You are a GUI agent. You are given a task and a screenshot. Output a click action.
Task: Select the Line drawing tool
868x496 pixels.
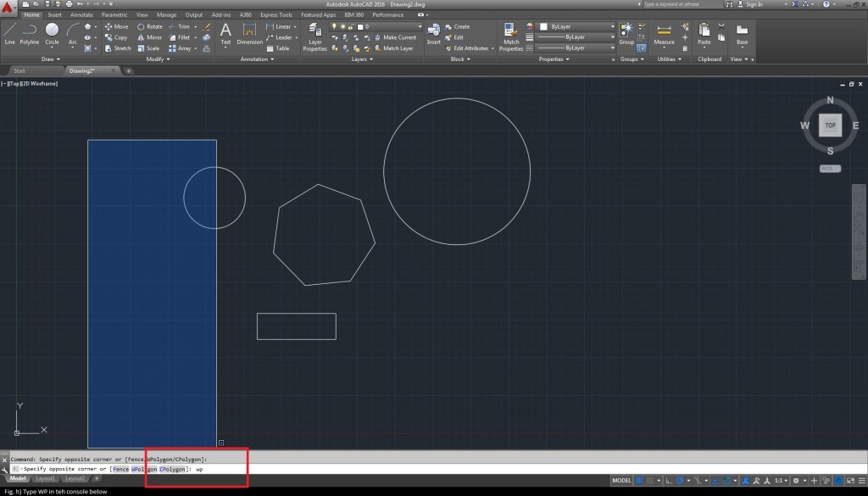(x=10, y=32)
